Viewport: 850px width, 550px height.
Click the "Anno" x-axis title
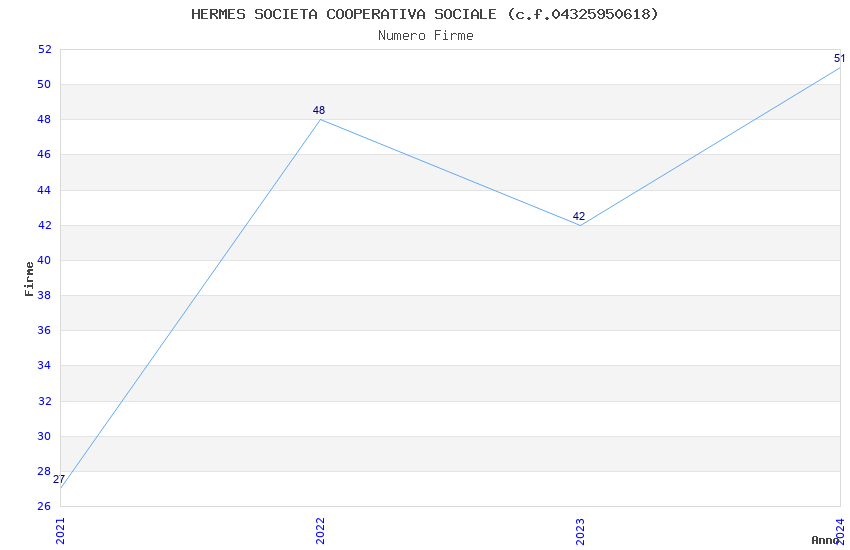click(x=825, y=540)
